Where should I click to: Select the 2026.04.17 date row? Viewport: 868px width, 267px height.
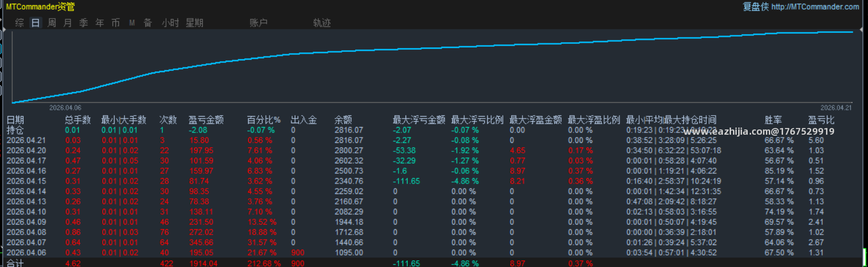click(26, 161)
